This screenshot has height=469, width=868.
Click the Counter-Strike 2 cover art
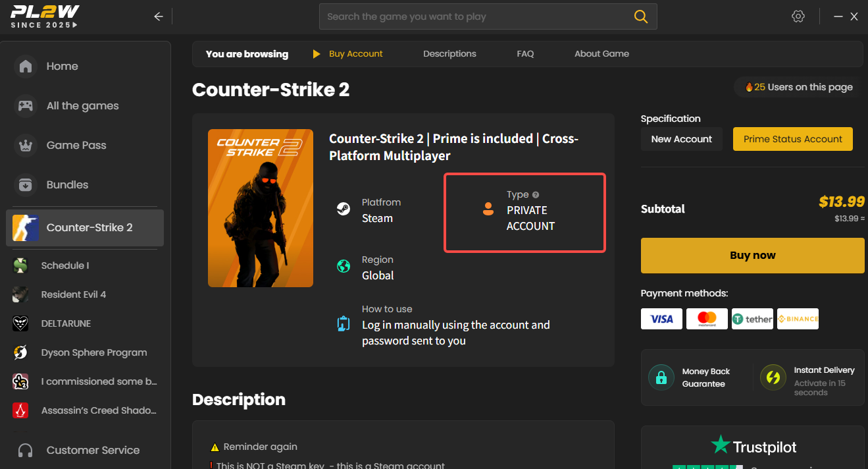tap(261, 208)
